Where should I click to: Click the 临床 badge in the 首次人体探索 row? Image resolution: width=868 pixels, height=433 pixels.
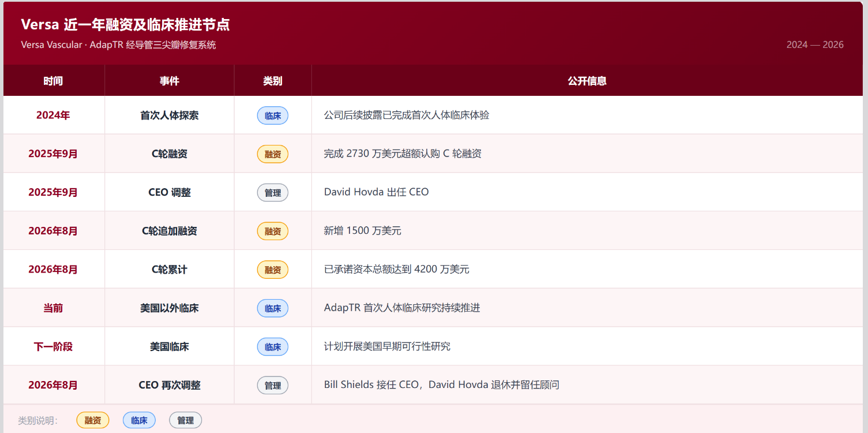[273, 115]
